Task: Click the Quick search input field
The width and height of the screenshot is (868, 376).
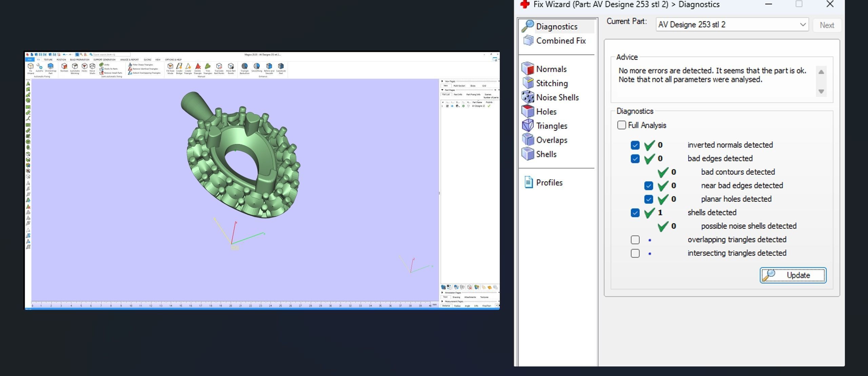Action: point(112,55)
